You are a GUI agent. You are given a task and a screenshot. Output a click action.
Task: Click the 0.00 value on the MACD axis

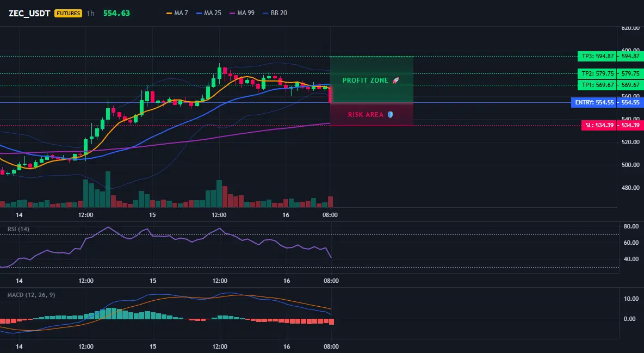click(x=630, y=319)
